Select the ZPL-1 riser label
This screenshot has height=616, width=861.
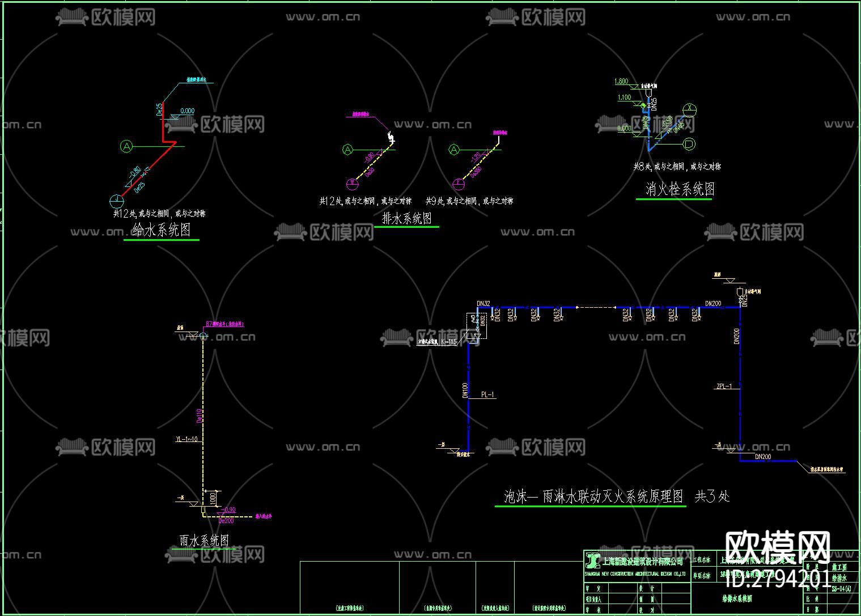coord(724,386)
